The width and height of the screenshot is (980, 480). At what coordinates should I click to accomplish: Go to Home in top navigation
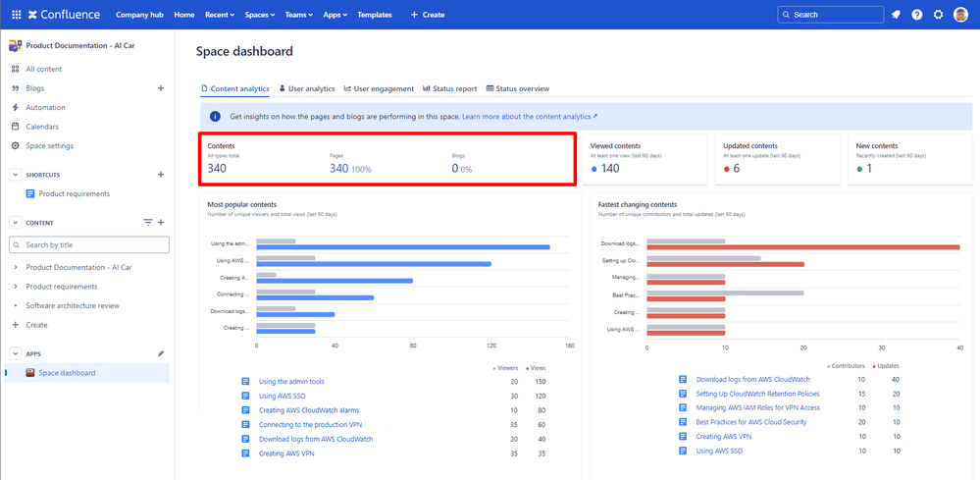[x=184, y=15]
